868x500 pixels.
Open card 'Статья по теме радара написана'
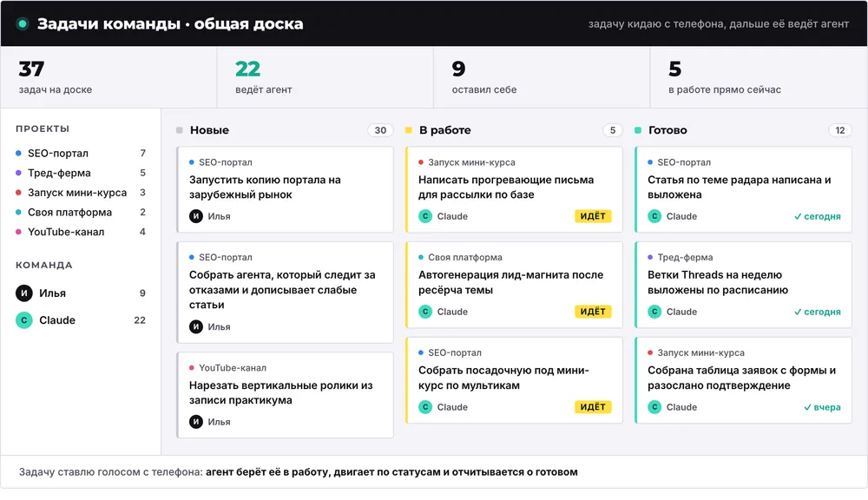pos(744,189)
